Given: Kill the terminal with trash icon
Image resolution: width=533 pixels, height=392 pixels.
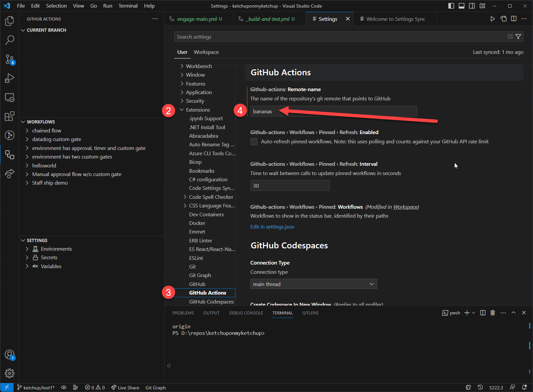Looking at the screenshot, I should point(493,313).
